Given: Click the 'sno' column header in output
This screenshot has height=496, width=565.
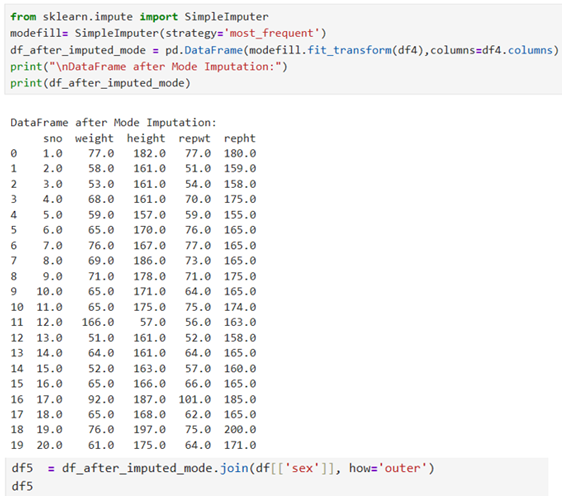Looking at the screenshot, I should coord(53,139).
